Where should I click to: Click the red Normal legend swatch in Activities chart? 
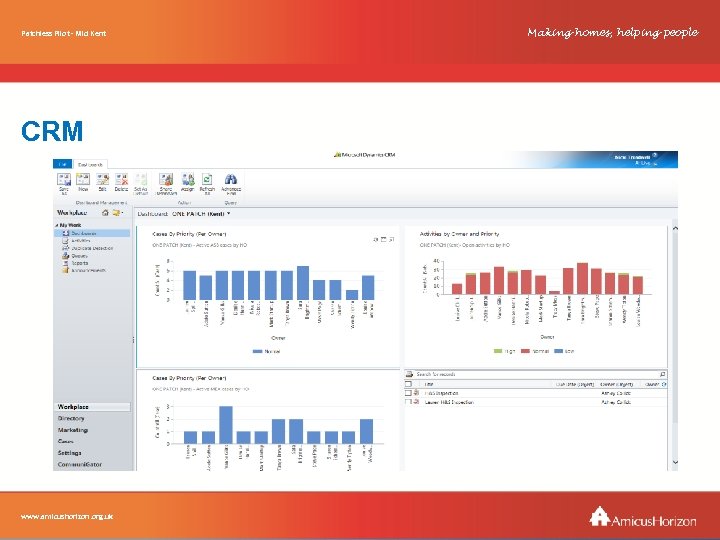point(525,351)
